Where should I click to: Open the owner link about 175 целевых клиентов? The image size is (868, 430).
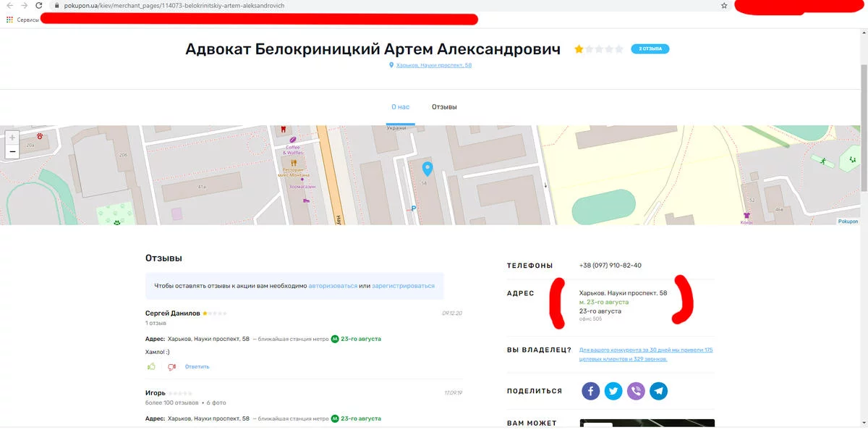pyautogui.click(x=647, y=354)
